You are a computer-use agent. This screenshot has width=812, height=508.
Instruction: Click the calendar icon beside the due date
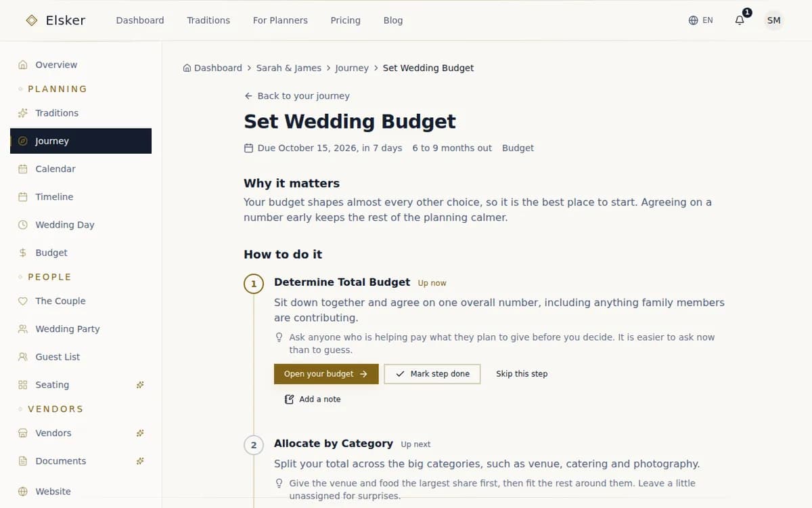pos(248,148)
